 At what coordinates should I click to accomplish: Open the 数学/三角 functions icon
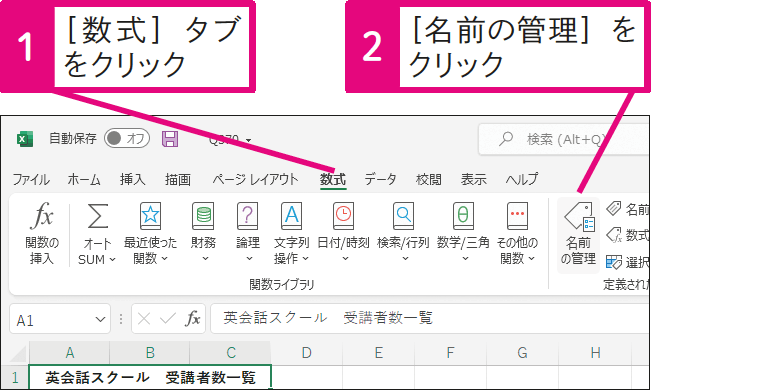pyautogui.click(x=463, y=216)
